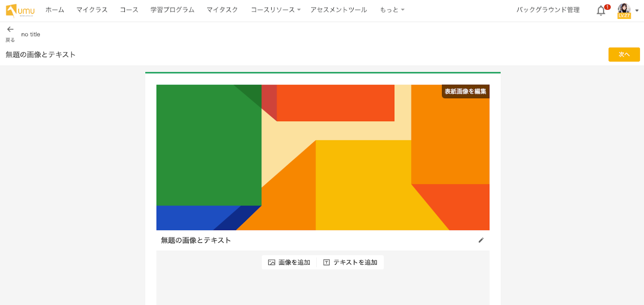Screen dimensions: 644x305
Task: Open バックグラウンド管理 link
Action: [x=548, y=10]
